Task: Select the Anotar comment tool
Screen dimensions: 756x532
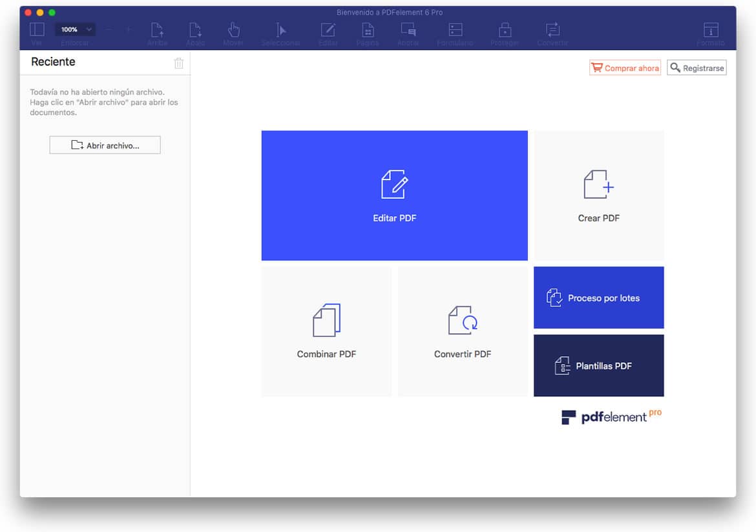Action: coord(408,30)
